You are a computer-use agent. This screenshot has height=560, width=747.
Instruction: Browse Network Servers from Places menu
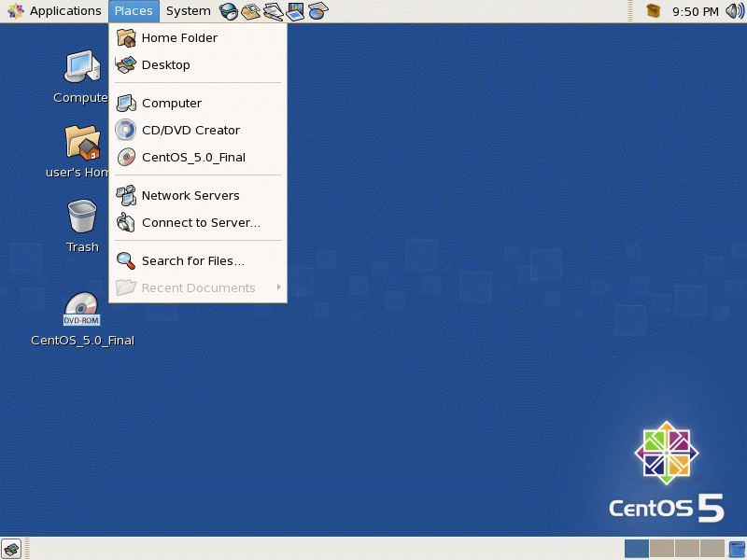(198, 195)
